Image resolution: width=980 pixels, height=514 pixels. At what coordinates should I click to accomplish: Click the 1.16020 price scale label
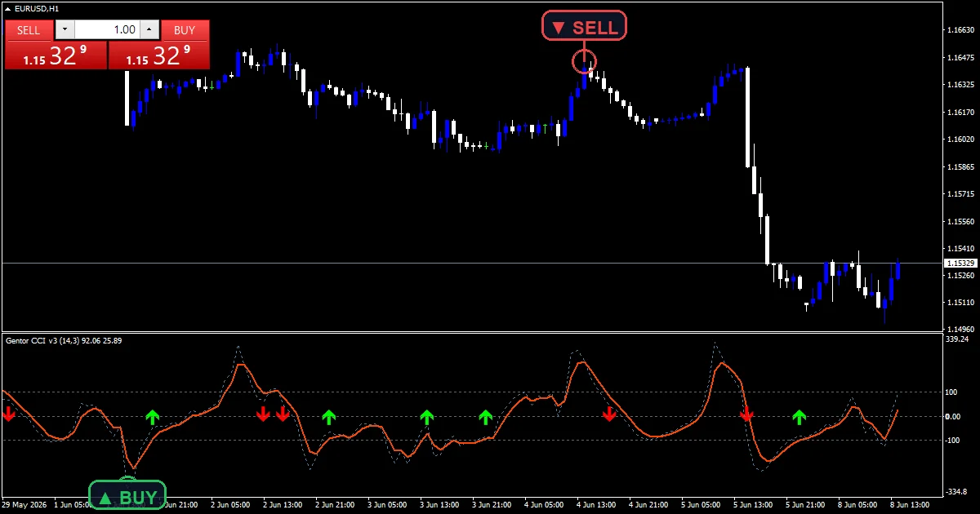960,140
